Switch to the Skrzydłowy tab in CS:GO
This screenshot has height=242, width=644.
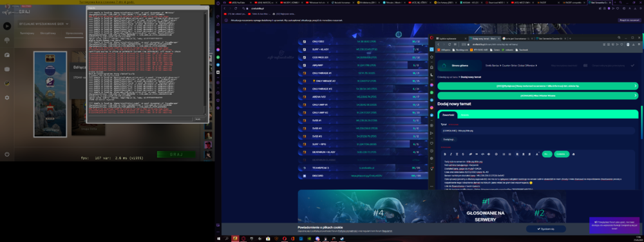pyautogui.click(x=48, y=33)
